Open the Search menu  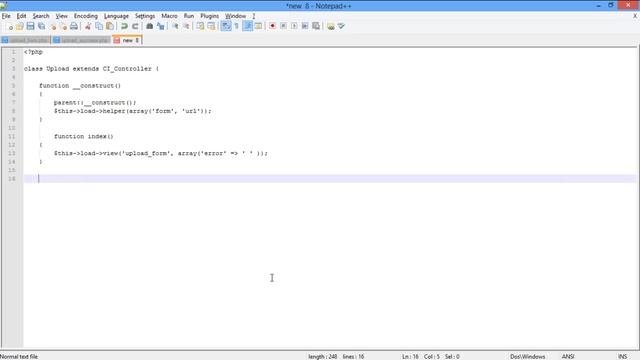[x=41, y=16]
